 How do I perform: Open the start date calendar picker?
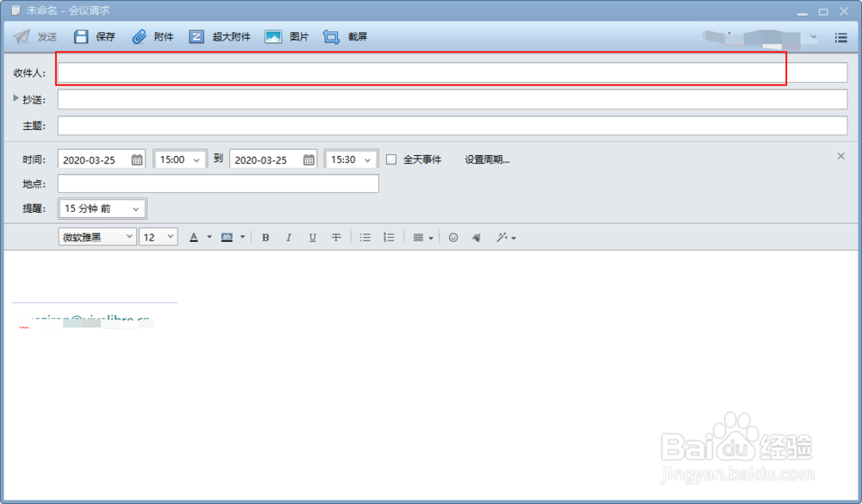(135, 159)
